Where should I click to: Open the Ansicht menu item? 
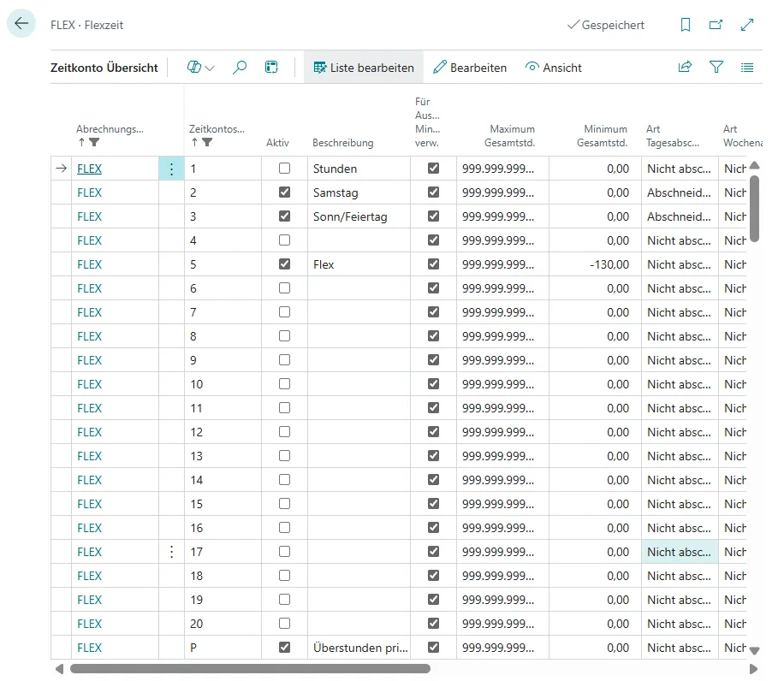click(554, 68)
